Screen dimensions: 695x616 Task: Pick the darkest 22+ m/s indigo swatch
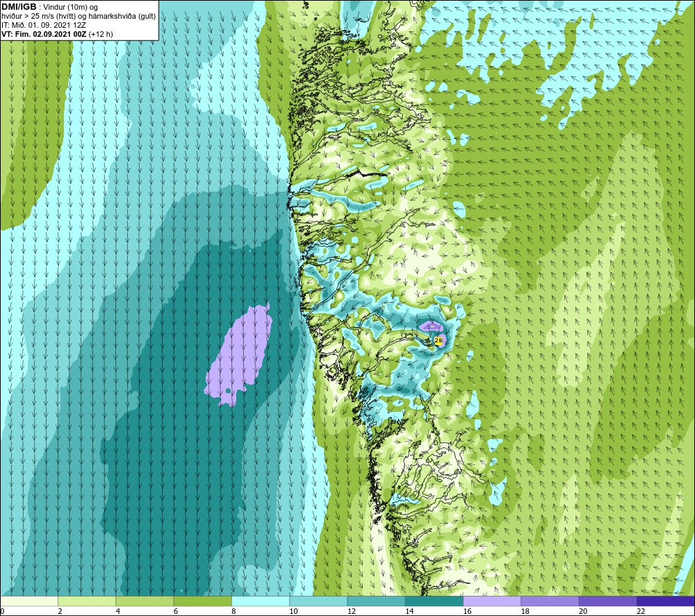click(666, 601)
